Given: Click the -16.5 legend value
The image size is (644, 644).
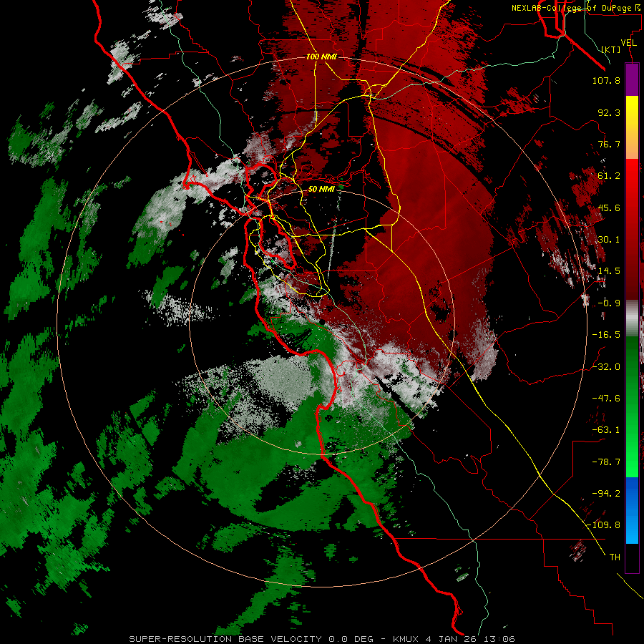Looking at the screenshot, I should (x=606, y=335).
